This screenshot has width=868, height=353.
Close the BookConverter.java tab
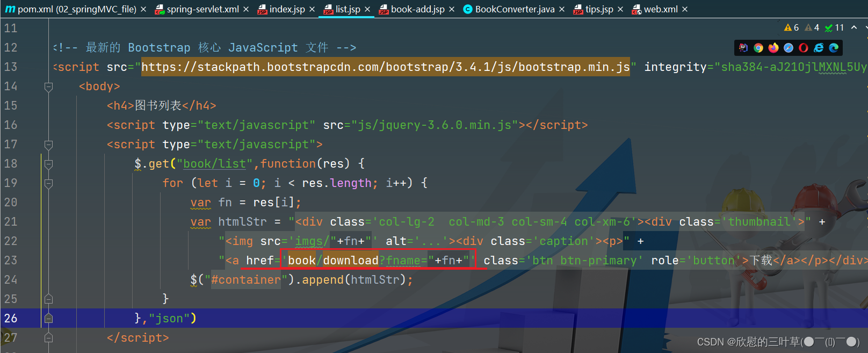click(x=562, y=10)
